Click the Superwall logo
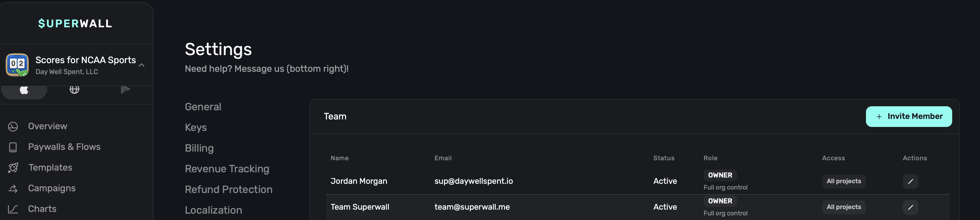Viewport: 980px width, 220px height. pyautogui.click(x=75, y=24)
